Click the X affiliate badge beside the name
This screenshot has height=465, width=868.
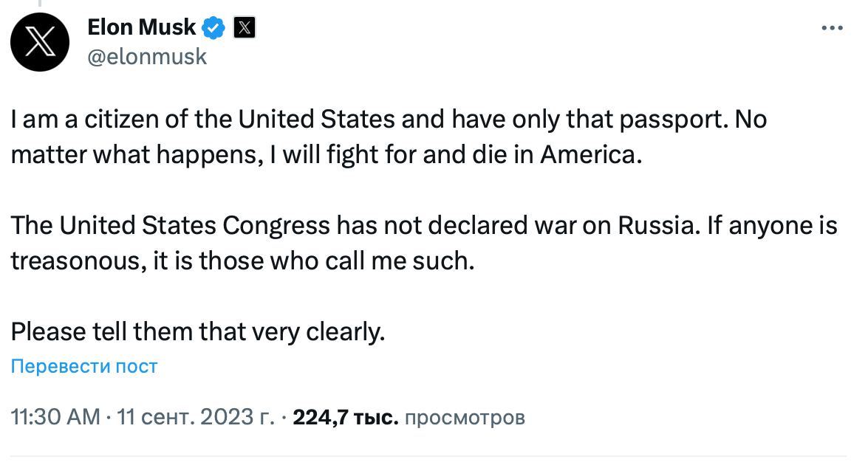[x=245, y=28]
